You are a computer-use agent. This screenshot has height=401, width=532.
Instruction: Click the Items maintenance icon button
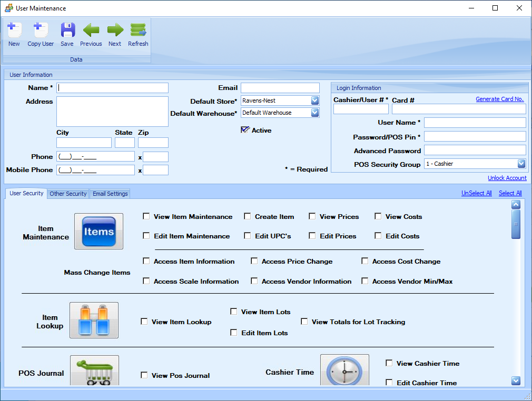coord(98,231)
